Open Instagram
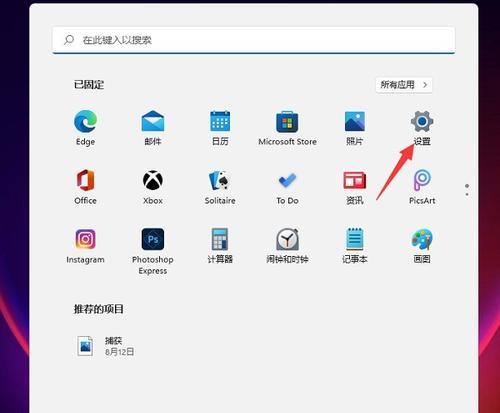 (x=85, y=246)
